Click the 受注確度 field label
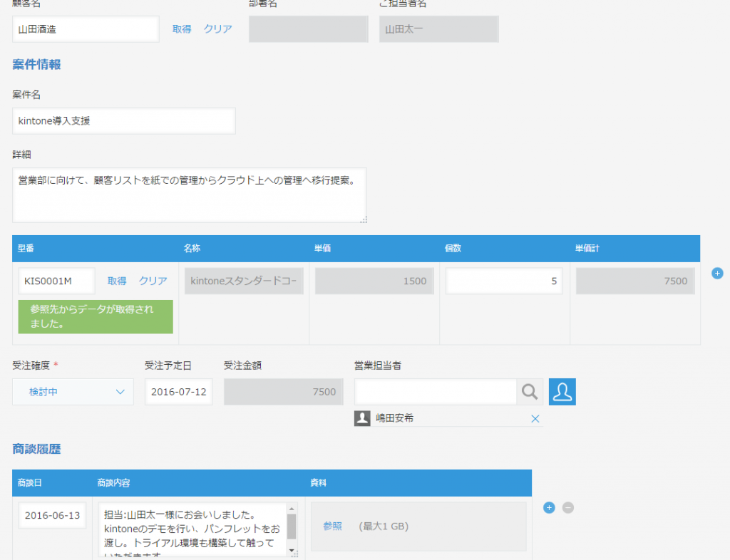The width and height of the screenshot is (730, 560). click(x=31, y=365)
